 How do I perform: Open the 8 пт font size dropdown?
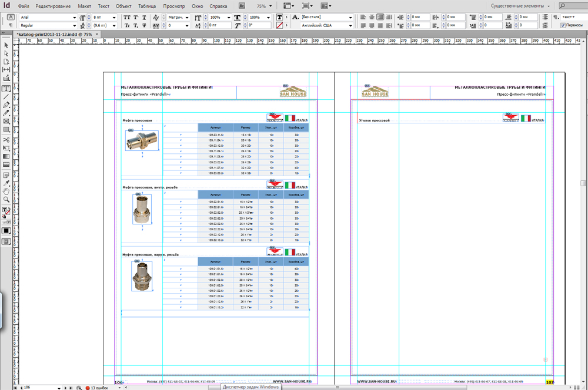(x=114, y=18)
